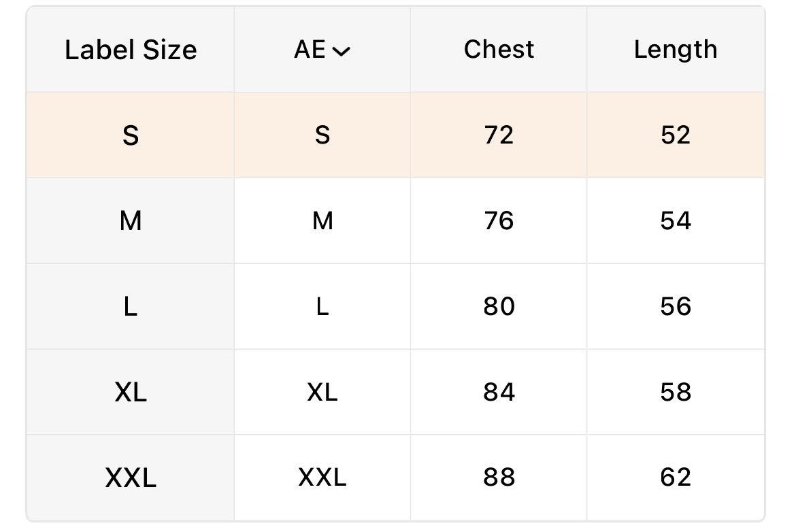
Task: Click chest value 72 for size S
Action: pos(499,135)
